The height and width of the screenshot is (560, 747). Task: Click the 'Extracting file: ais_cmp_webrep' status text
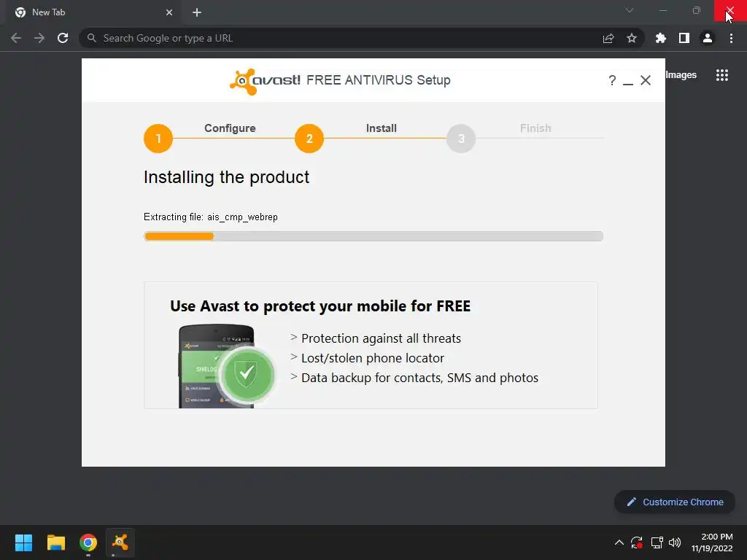[211, 217]
